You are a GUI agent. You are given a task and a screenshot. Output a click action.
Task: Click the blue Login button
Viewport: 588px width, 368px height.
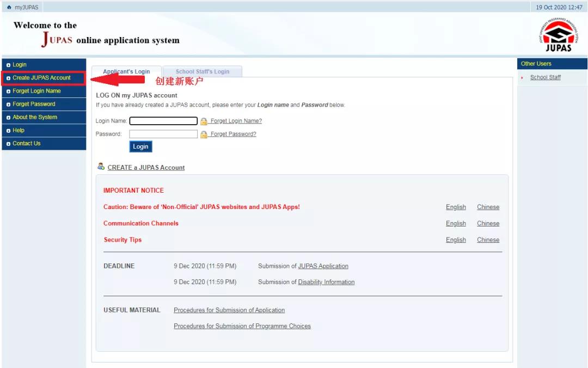[x=140, y=146]
